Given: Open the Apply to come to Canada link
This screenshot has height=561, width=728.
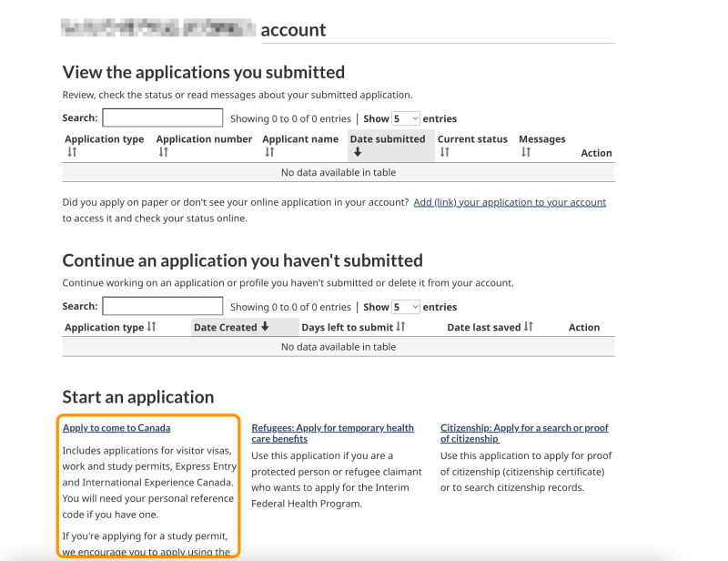Looking at the screenshot, I should (x=116, y=428).
